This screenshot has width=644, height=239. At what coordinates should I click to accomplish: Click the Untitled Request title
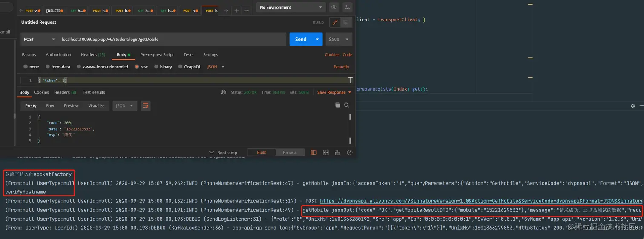pos(39,22)
